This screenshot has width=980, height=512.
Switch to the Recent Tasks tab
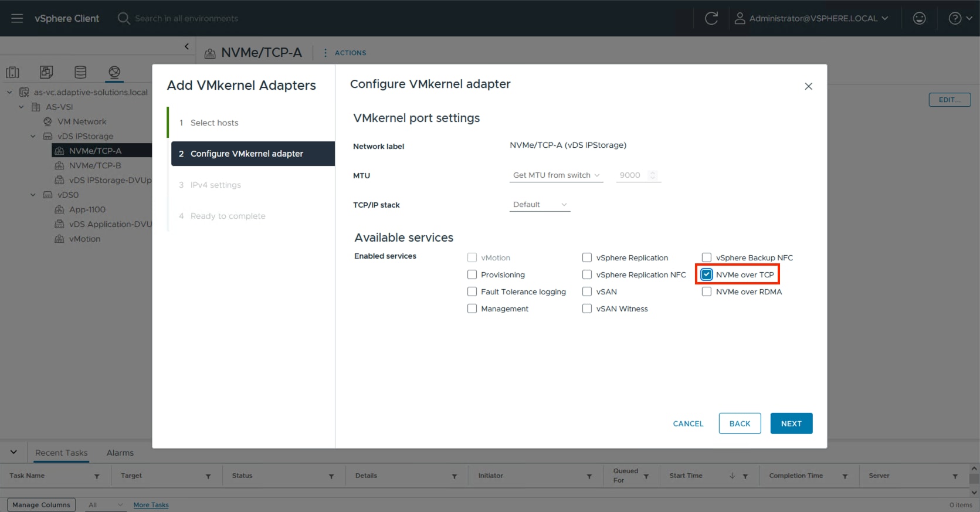click(61, 453)
